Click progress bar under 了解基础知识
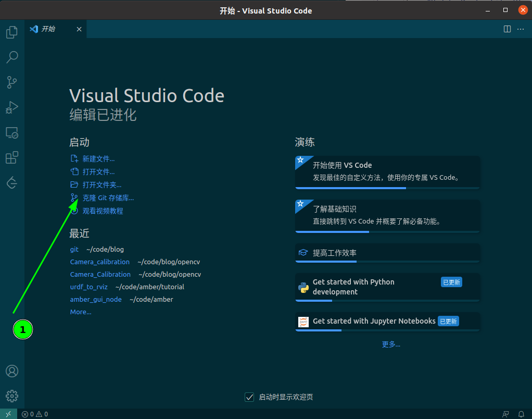 387,232
